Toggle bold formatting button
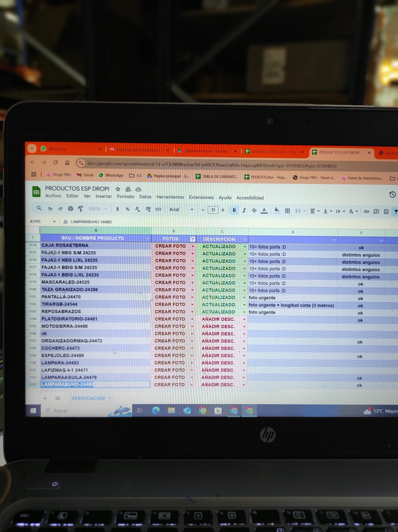This screenshot has width=398, height=532. [234, 210]
